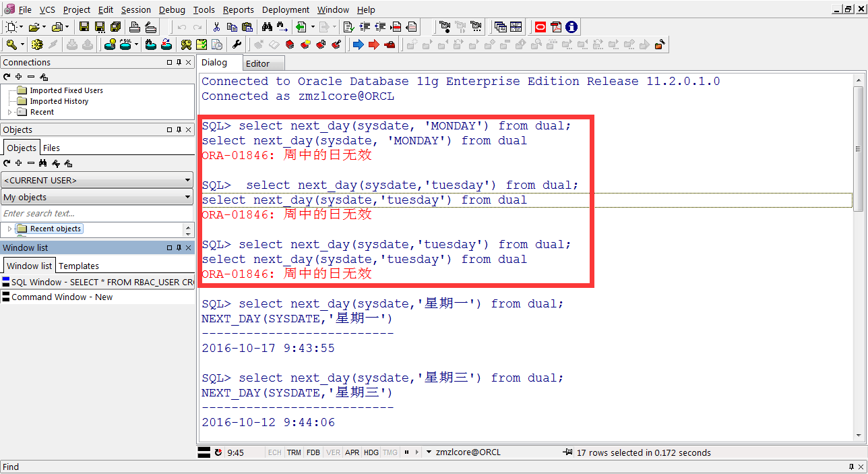868x474 pixels.
Task: Click the Cascade windows icon
Action: [x=500, y=27]
